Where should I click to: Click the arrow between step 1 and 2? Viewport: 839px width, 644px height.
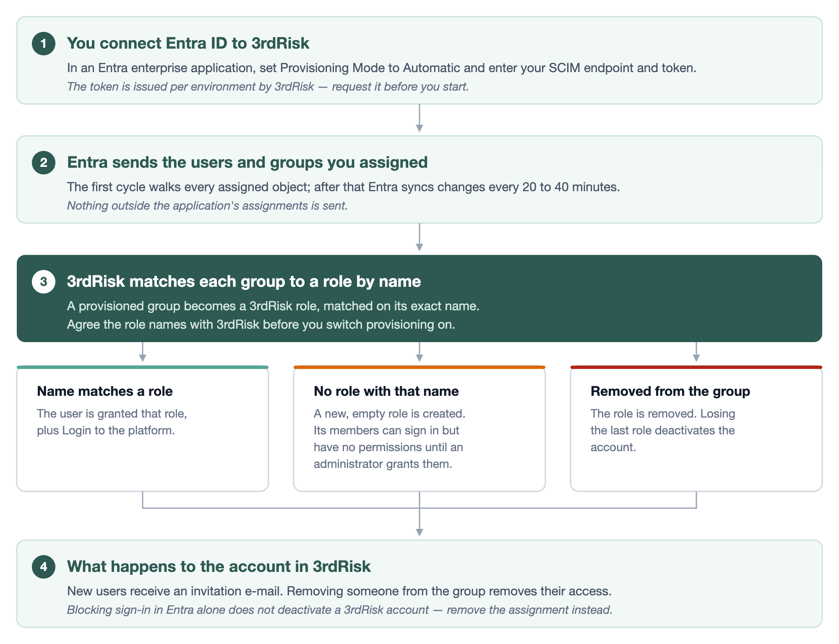click(x=419, y=118)
